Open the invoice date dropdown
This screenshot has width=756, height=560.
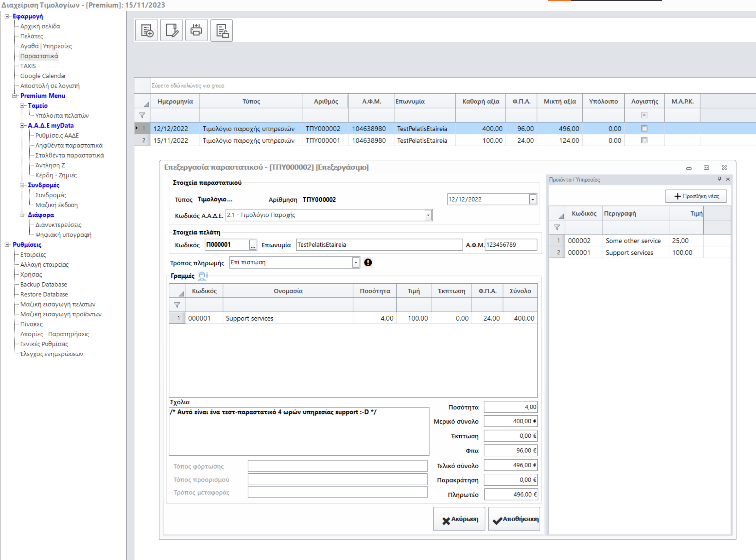click(532, 199)
